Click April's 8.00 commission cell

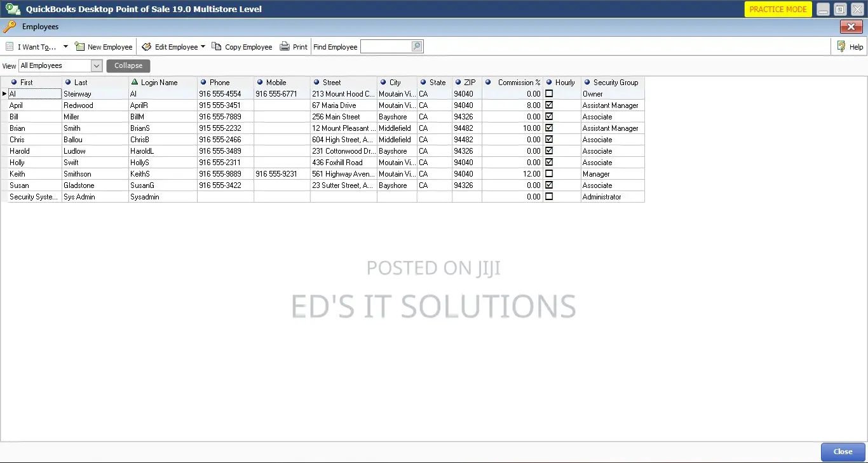click(513, 105)
